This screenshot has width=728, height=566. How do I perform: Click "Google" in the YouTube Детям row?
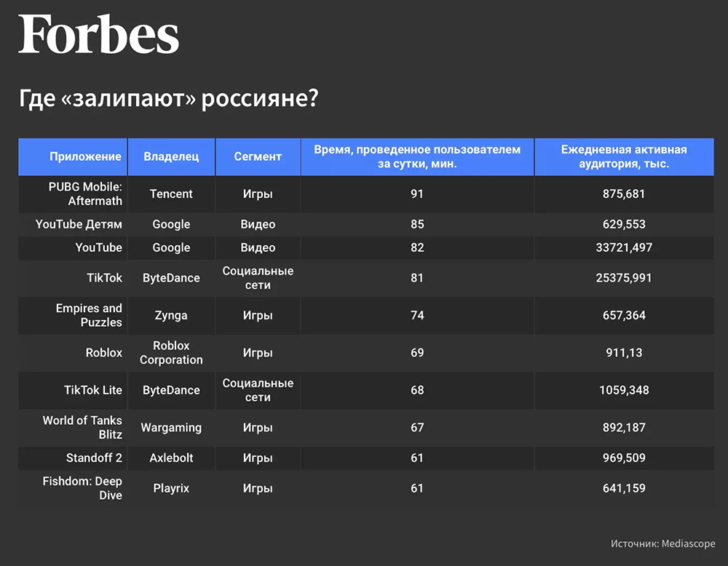171,225
